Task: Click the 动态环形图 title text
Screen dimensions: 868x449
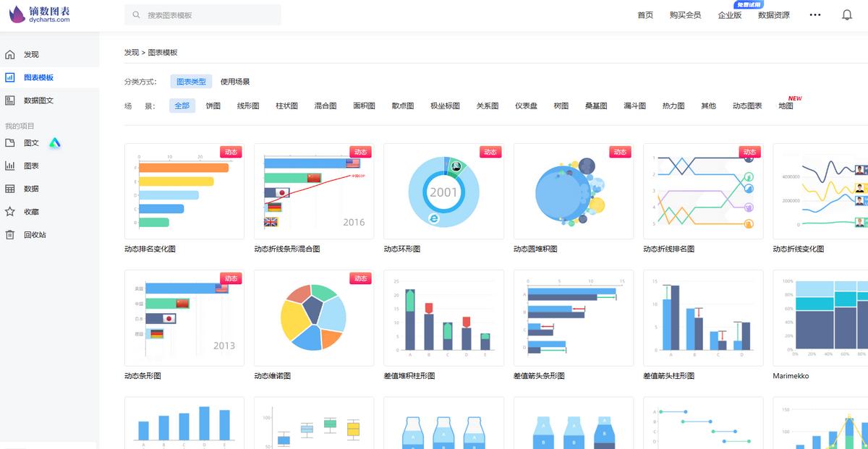Action: 402,249
